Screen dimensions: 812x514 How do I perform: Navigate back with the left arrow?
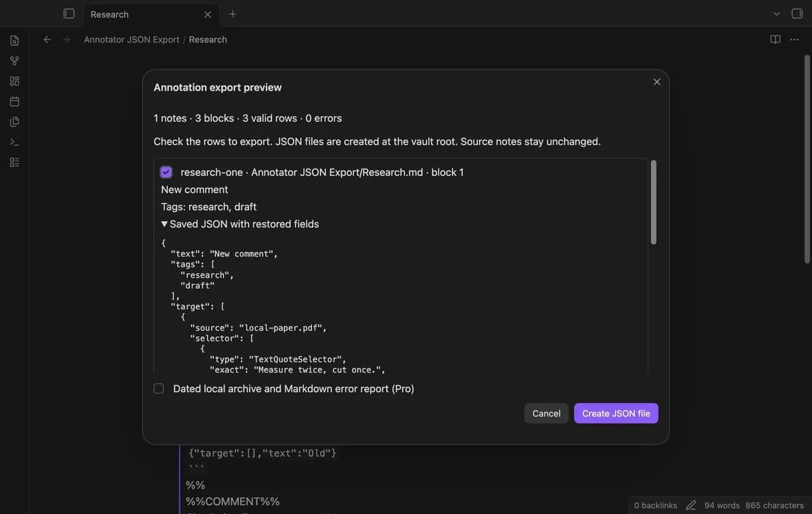[x=47, y=39]
